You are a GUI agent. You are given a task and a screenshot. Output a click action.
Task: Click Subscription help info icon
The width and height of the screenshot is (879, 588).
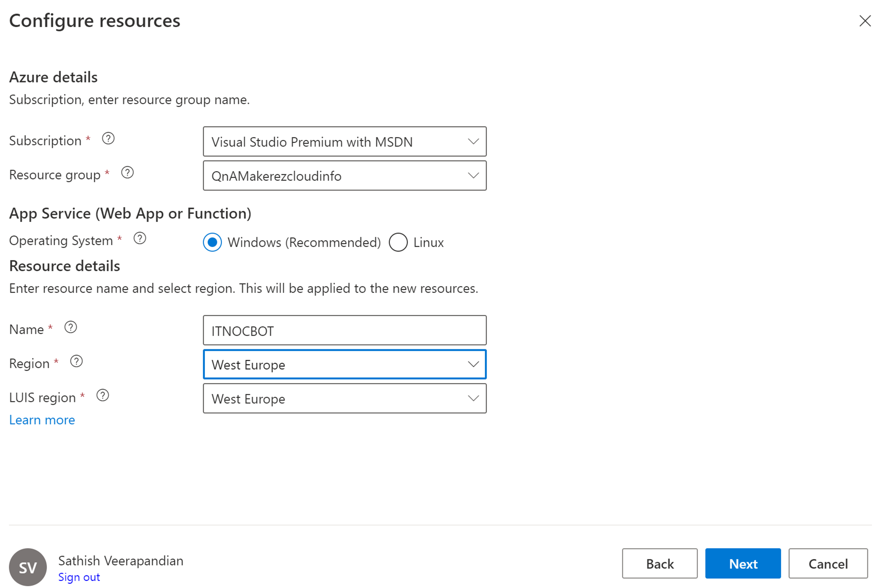coord(108,139)
